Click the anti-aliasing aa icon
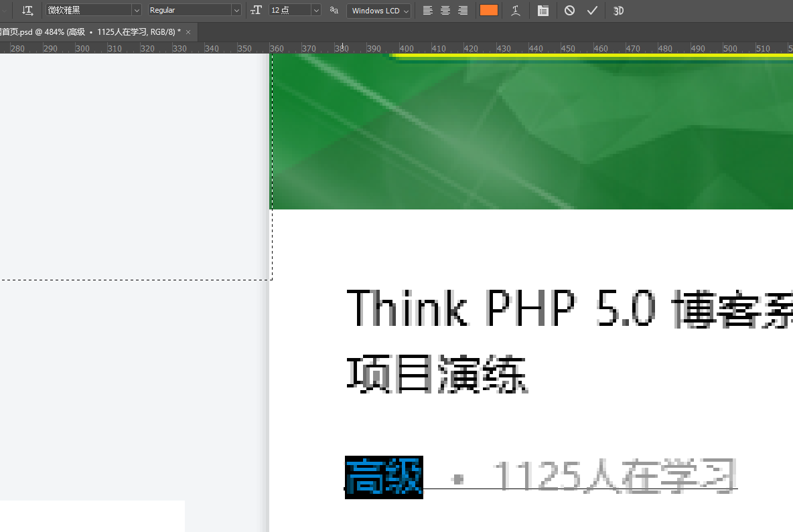The width and height of the screenshot is (793, 532). click(x=334, y=10)
